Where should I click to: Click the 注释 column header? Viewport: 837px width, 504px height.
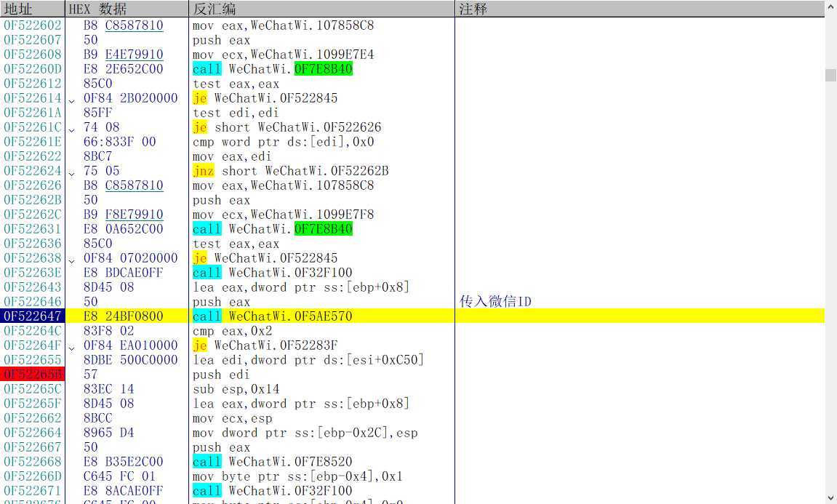click(x=639, y=9)
